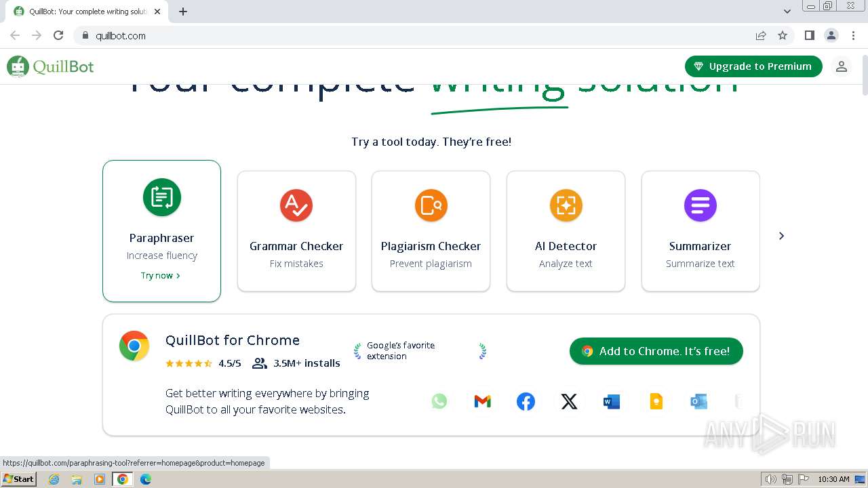
Task: View site information lock icon
Action: [x=85, y=35]
